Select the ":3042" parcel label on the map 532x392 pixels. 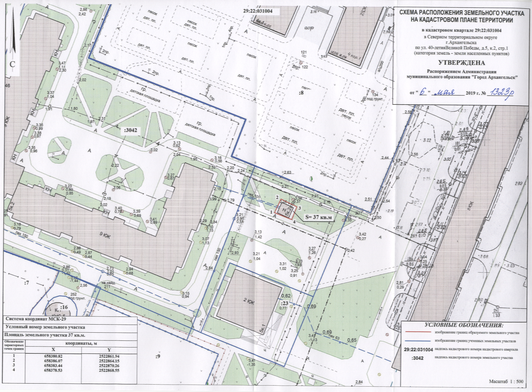click(x=131, y=130)
